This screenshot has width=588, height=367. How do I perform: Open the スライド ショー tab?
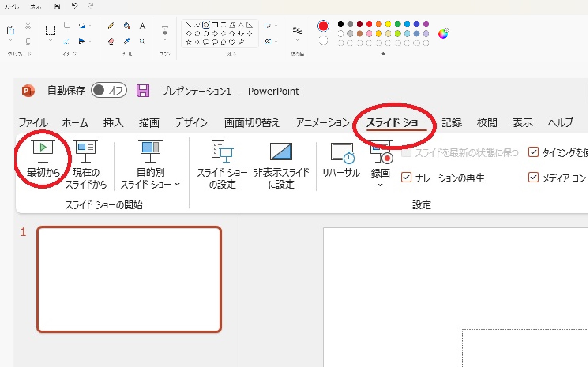tap(396, 123)
